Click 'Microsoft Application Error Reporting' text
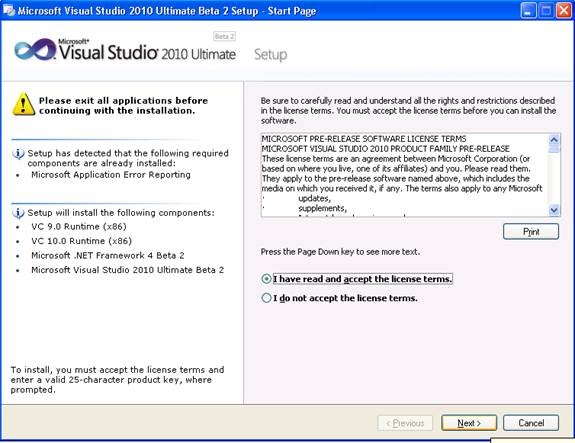This screenshot has width=575, height=443. (111, 175)
